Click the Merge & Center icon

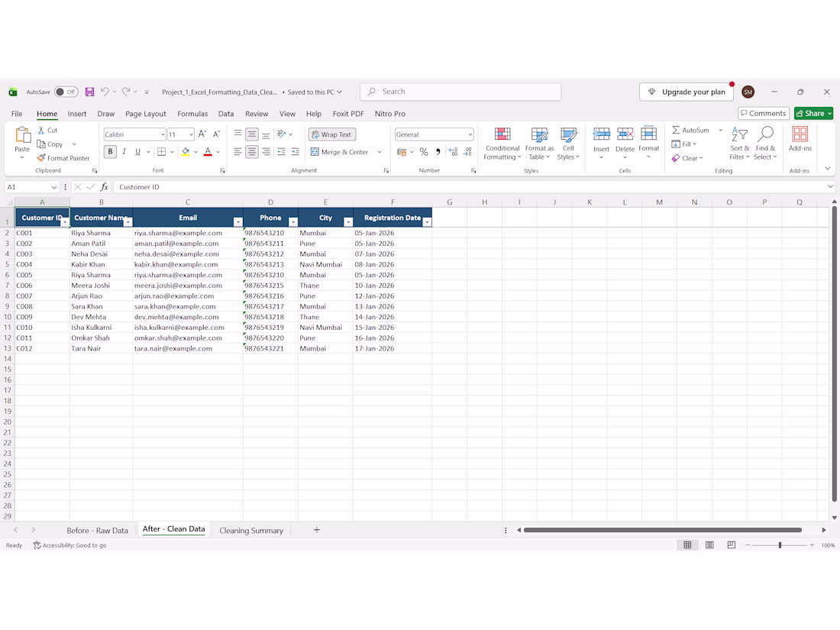(315, 152)
